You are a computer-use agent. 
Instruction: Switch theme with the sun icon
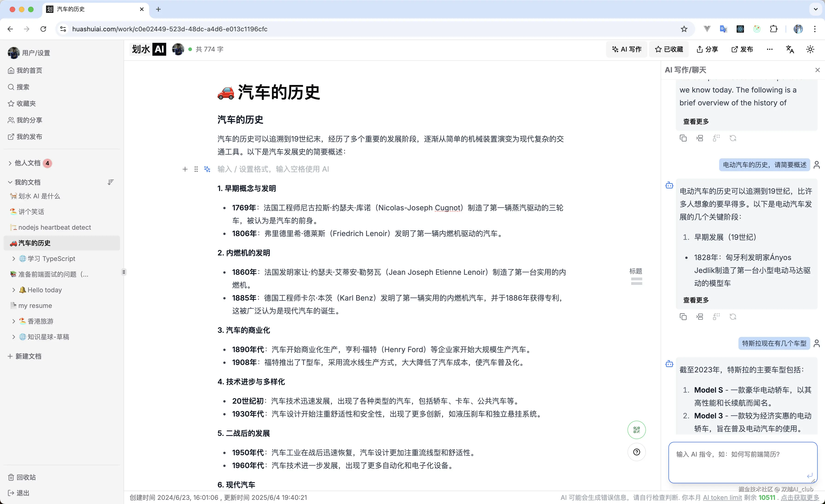pyautogui.click(x=810, y=49)
